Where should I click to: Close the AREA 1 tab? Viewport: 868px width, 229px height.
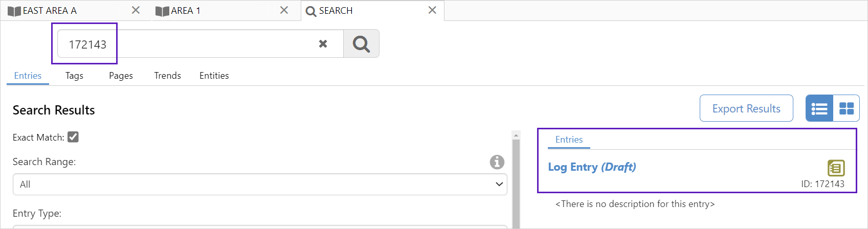point(284,10)
